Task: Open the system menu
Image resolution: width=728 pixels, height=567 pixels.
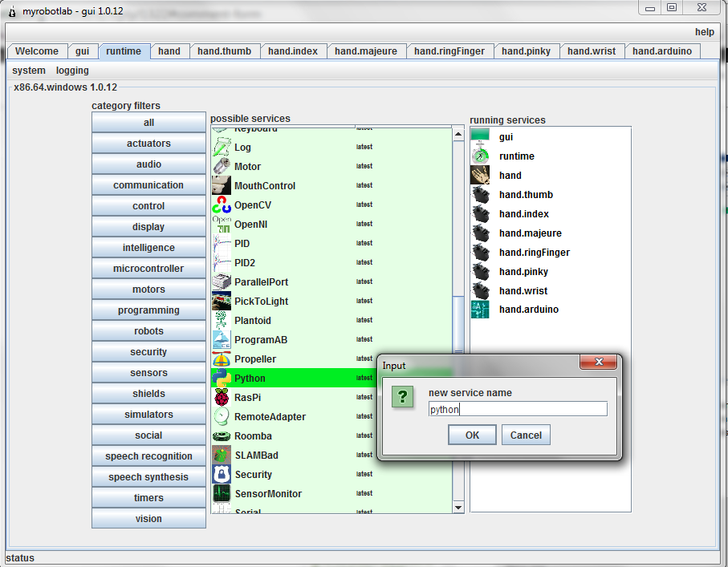Action: 29,71
